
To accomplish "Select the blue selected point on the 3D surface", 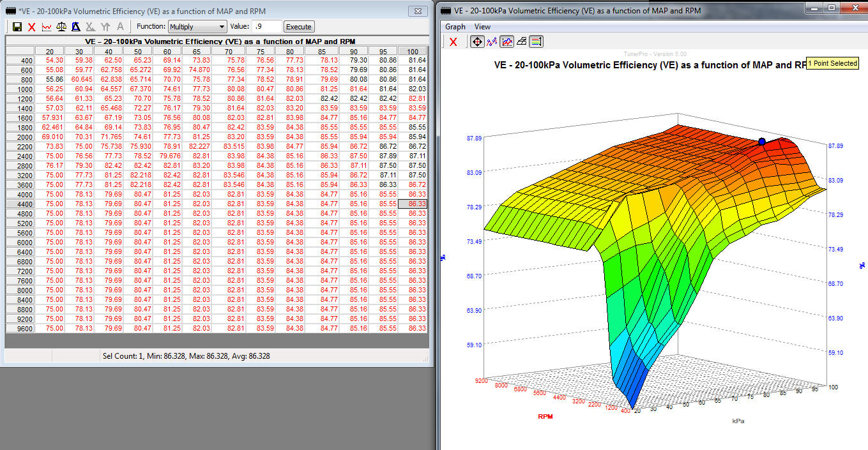I will (761, 142).
